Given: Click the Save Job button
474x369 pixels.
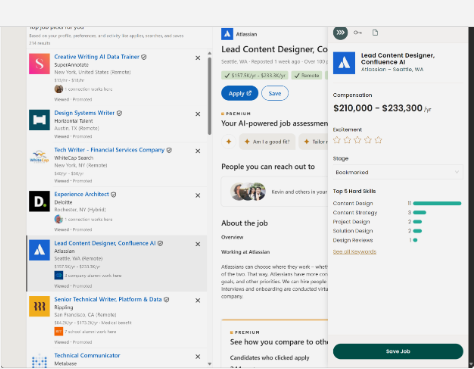Looking at the screenshot, I should point(398,351).
